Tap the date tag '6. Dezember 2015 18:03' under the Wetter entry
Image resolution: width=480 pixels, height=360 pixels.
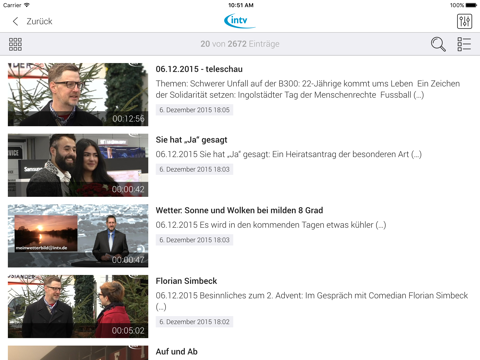click(x=194, y=240)
